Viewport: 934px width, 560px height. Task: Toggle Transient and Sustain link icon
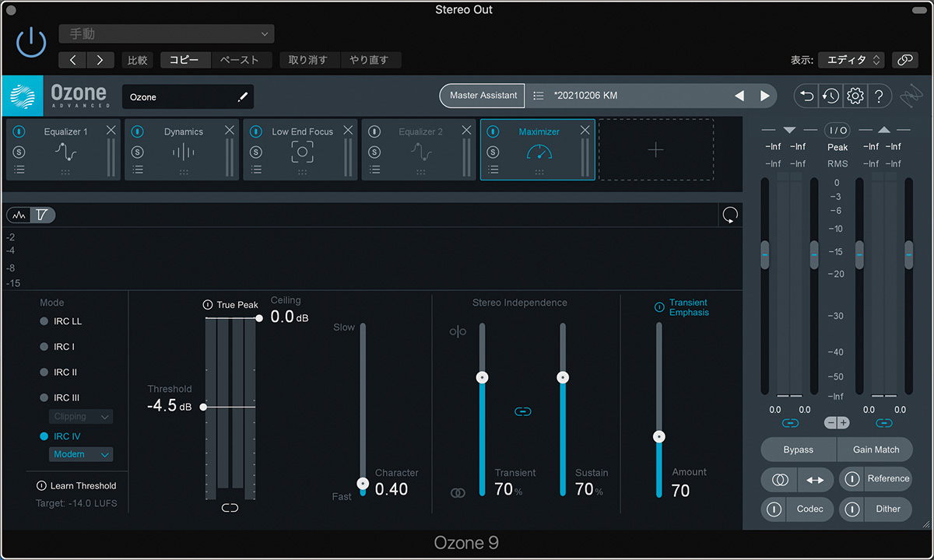(523, 411)
